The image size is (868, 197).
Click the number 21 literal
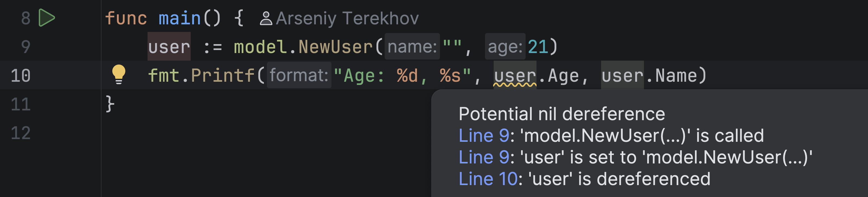(x=537, y=47)
